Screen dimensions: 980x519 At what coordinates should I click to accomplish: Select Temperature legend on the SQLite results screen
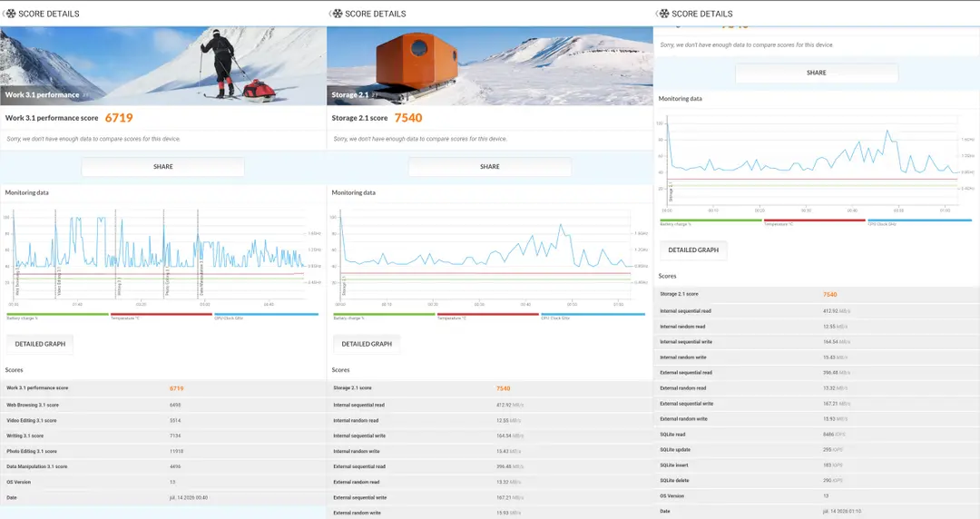click(x=815, y=222)
